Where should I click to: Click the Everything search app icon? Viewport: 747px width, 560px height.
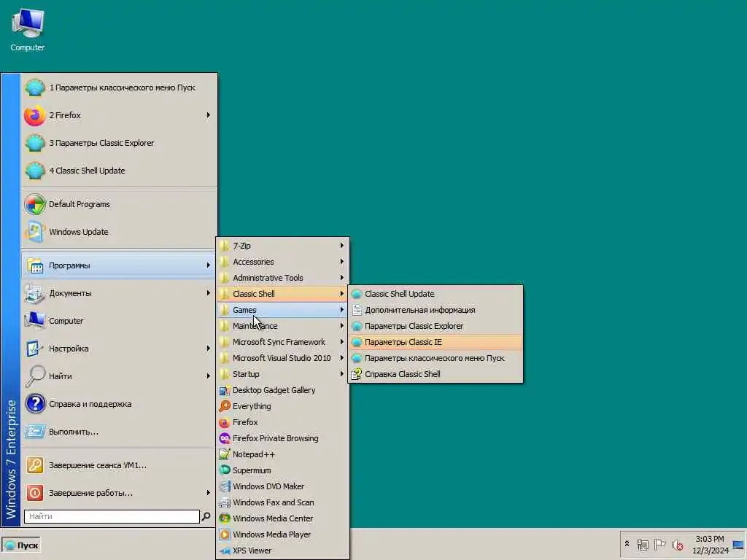click(x=225, y=406)
